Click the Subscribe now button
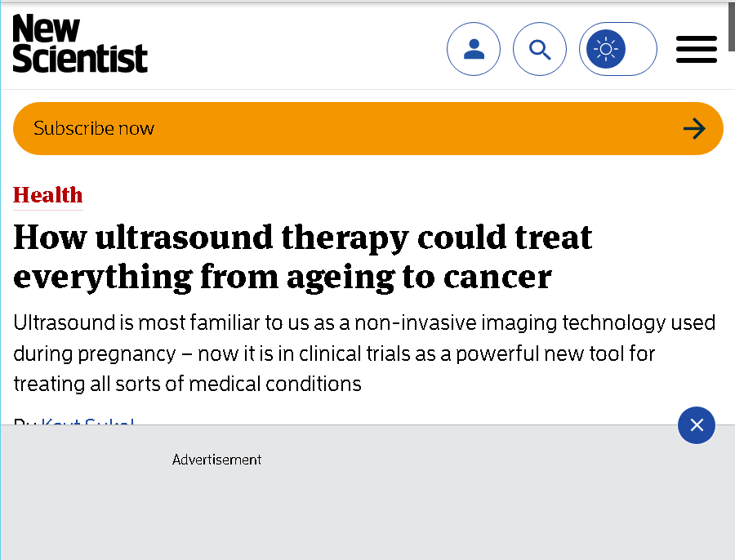The width and height of the screenshot is (735, 560). tap(368, 128)
